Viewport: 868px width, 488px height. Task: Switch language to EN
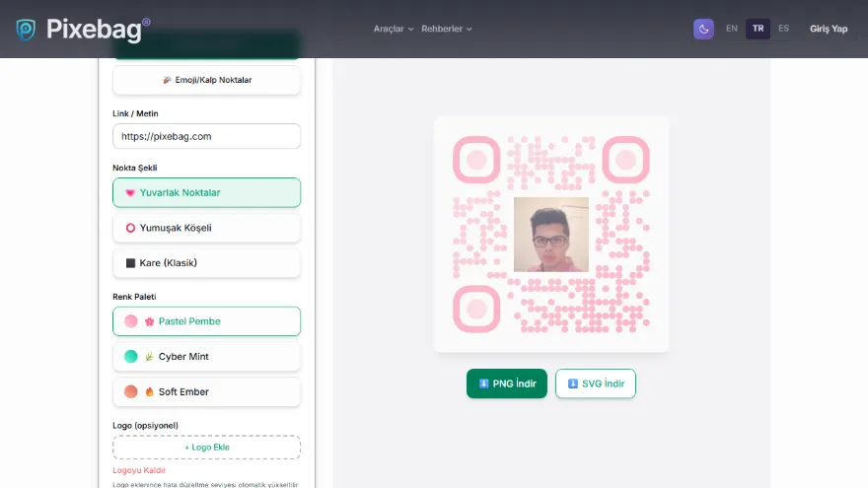(731, 29)
